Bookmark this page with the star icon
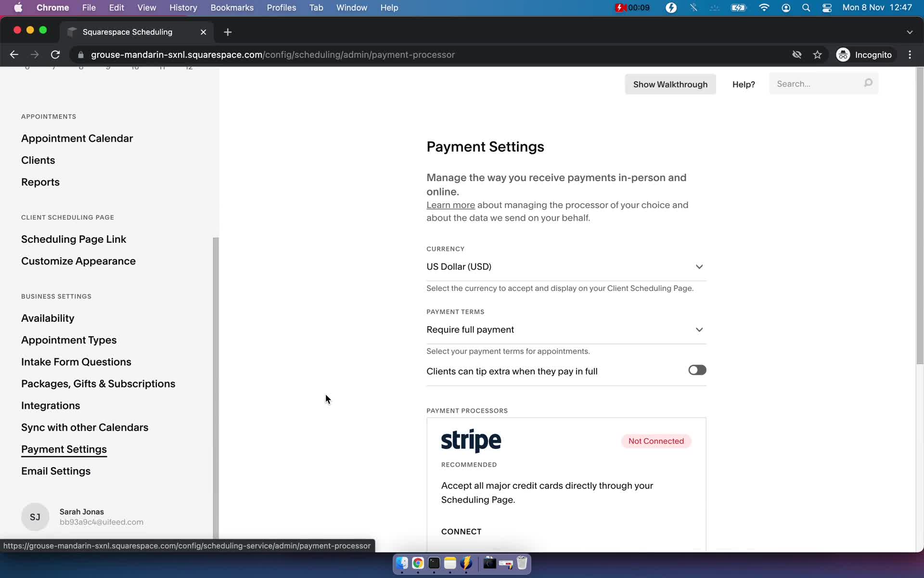Viewport: 924px width, 578px height. click(817, 55)
